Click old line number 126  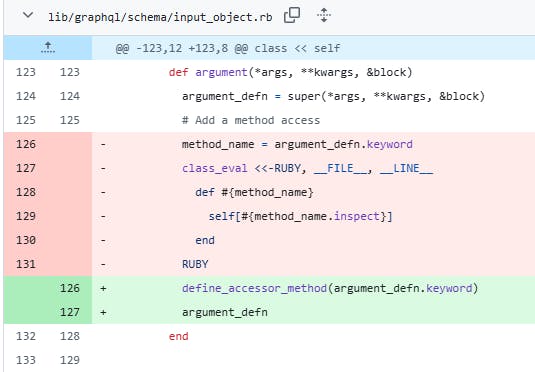click(x=26, y=144)
